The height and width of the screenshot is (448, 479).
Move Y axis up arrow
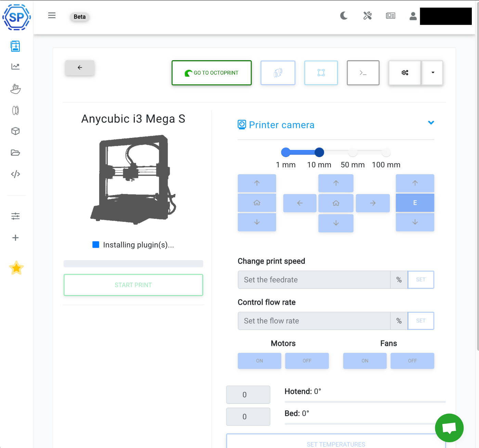(336, 183)
